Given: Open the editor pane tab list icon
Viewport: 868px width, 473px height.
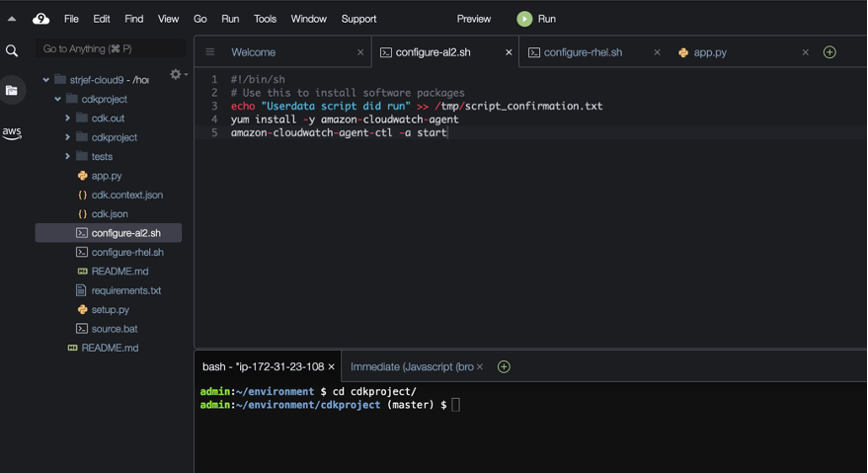Looking at the screenshot, I should point(209,52).
